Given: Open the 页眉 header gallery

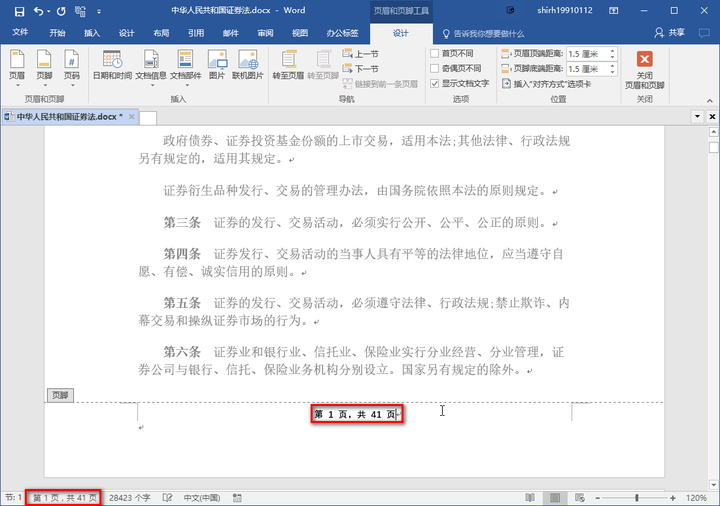Looking at the screenshot, I should pyautogui.click(x=17, y=68).
